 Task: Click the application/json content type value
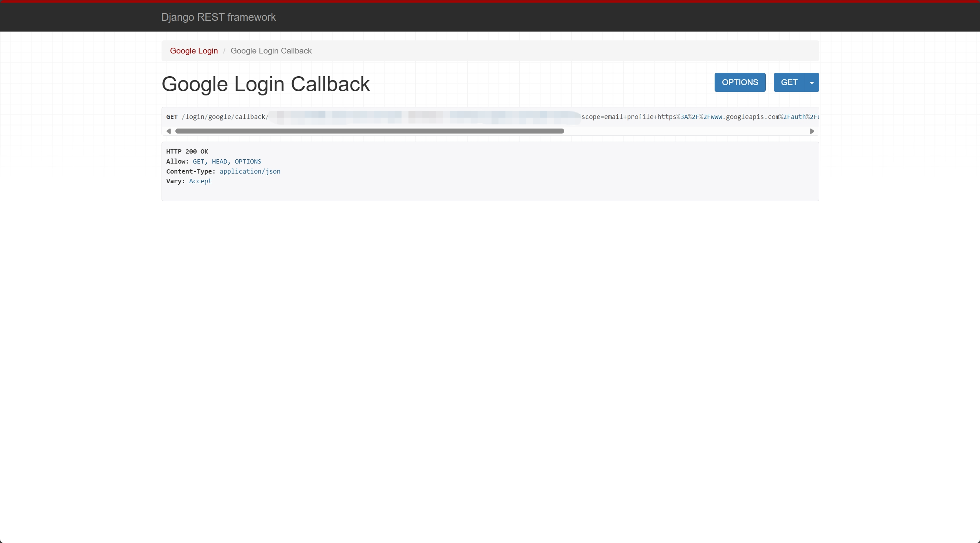(x=250, y=172)
